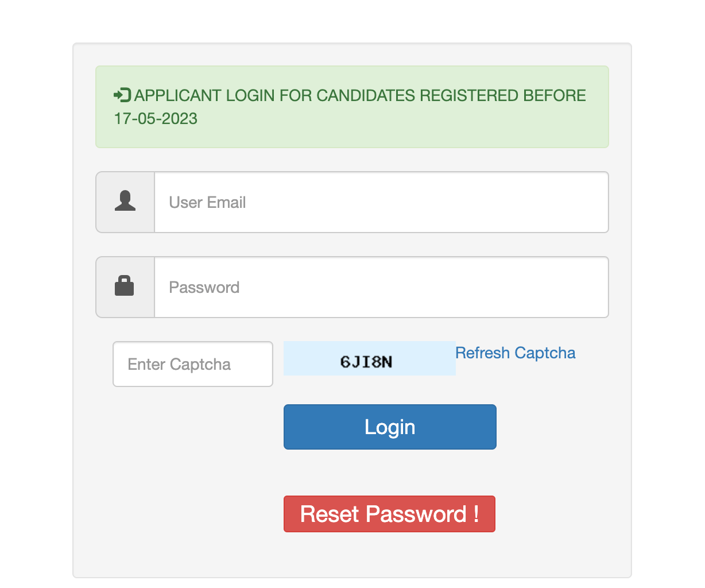Open the red Reset Password ! button
The image size is (705, 588).
click(389, 514)
